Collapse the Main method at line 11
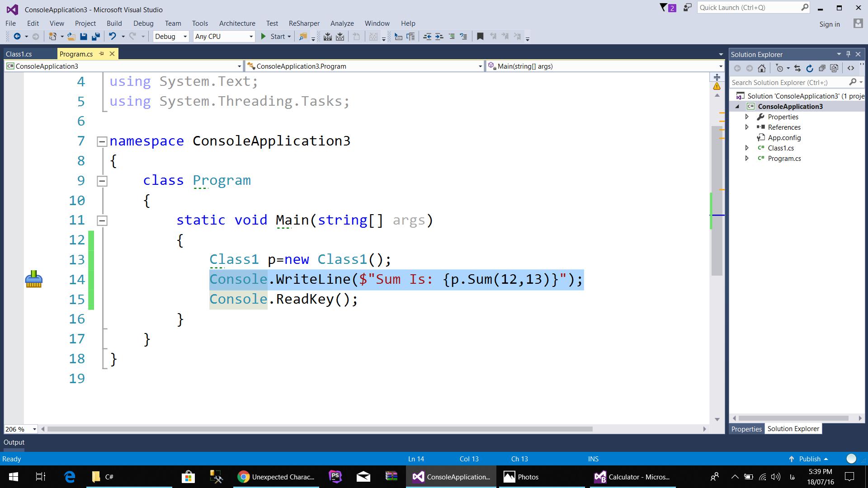This screenshot has height=488, width=868. 102,221
